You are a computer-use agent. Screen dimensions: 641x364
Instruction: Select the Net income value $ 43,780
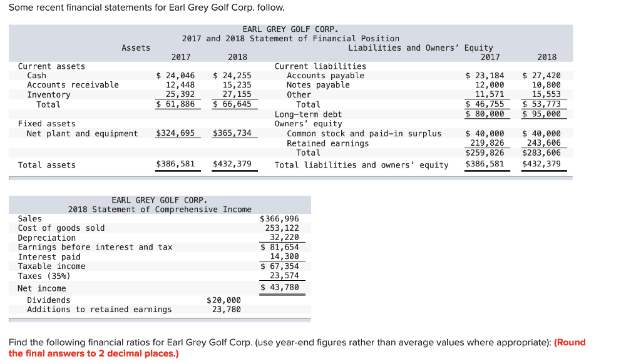click(x=280, y=287)
